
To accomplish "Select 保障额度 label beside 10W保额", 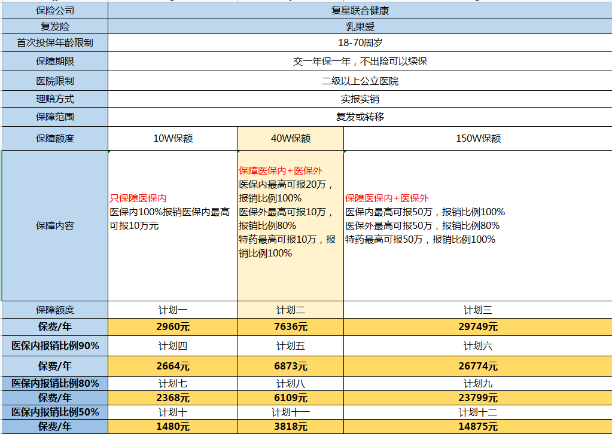I will [x=55, y=139].
